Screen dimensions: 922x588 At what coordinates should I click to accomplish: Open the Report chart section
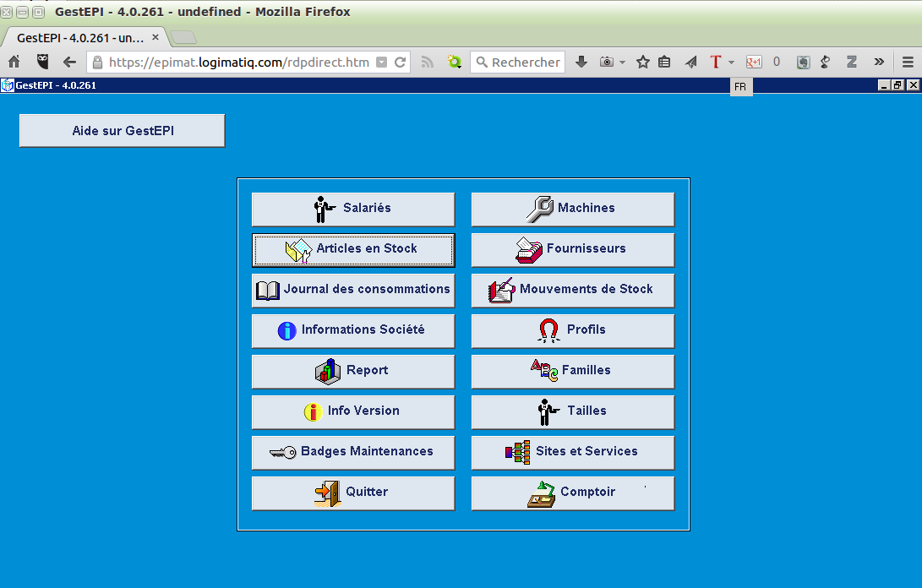coord(353,371)
